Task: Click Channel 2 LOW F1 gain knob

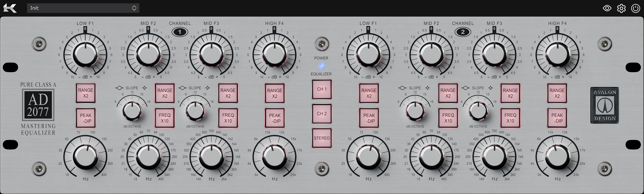Action: pyautogui.click(x=368, y=54)
